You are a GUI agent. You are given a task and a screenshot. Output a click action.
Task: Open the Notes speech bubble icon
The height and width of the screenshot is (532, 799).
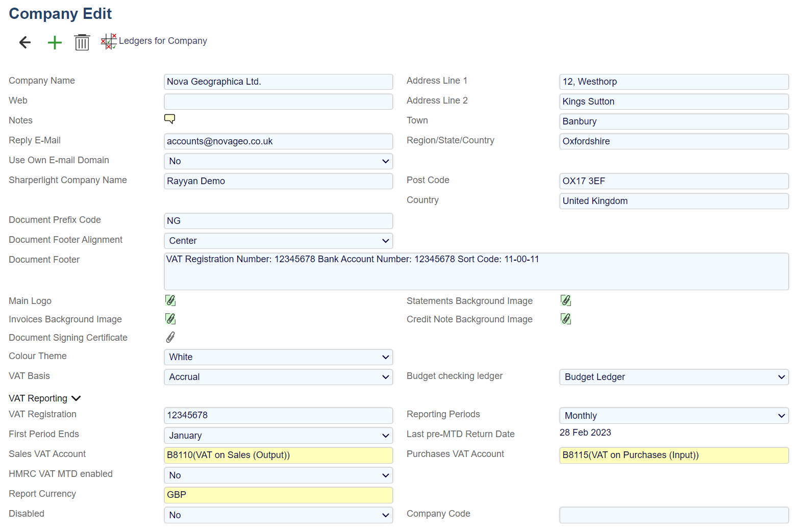(x=169, y=119)
